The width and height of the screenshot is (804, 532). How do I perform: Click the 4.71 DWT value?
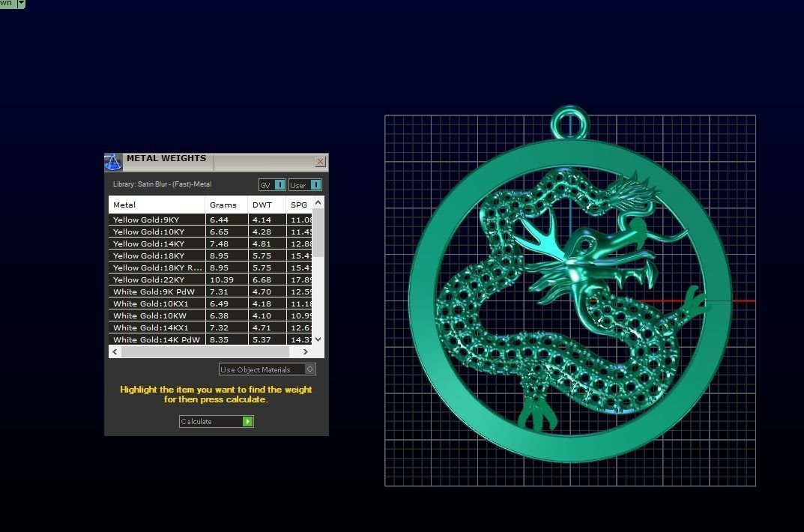(262, 327)
